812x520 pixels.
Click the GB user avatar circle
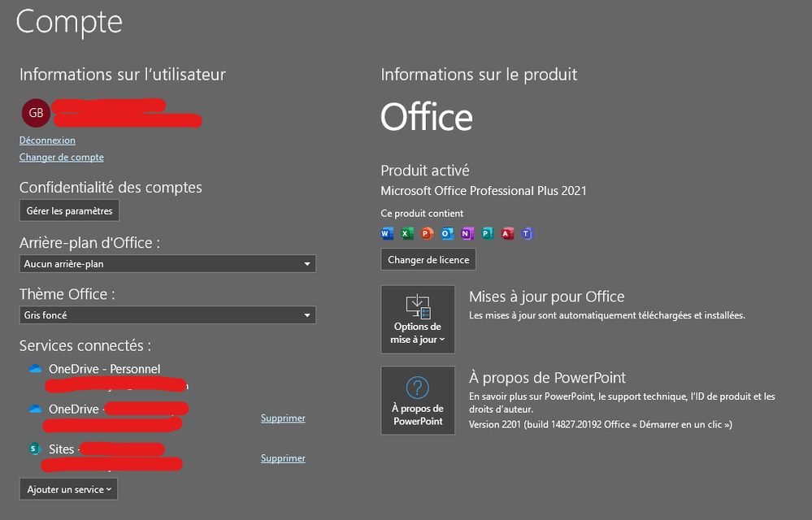[x=36, y=113]
